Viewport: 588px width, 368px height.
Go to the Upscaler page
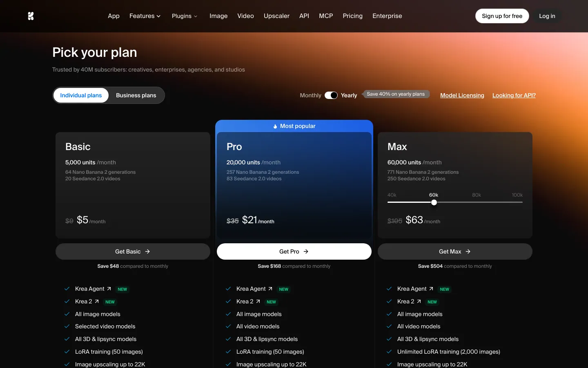click(276, 16)
